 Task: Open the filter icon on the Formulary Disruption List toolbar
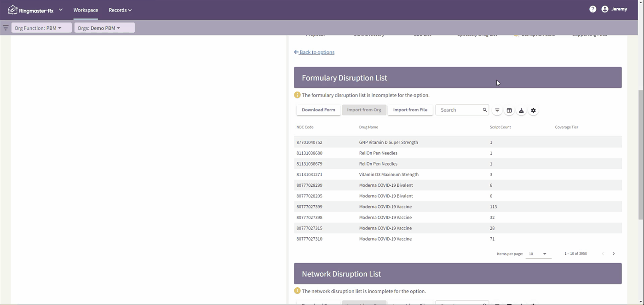point(497,110)
